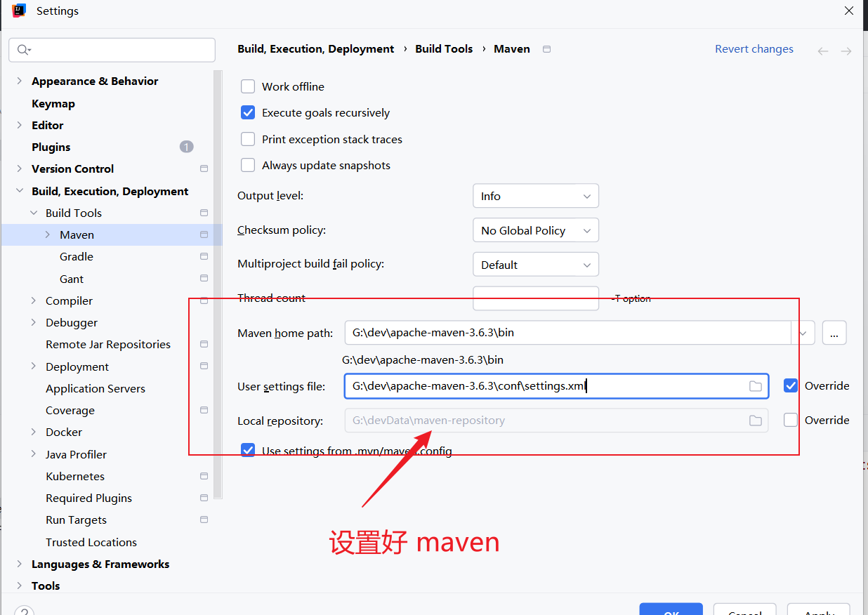Click the User settings file text field

[556, 386]
